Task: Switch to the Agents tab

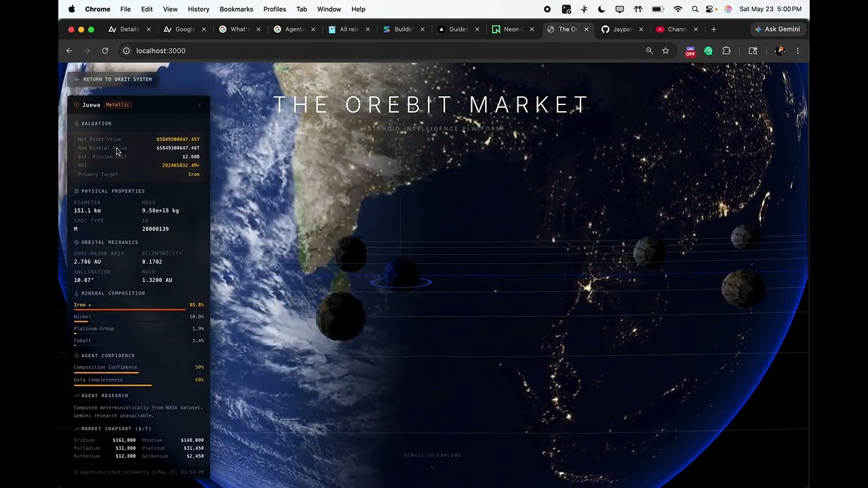Action: click(x=294, y=29)
